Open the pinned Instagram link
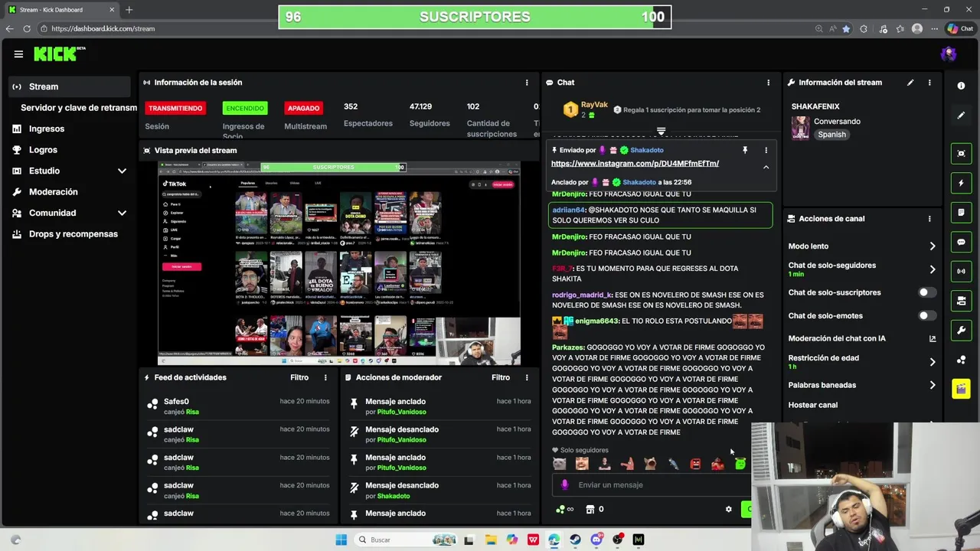Image resolution: width=980 pixels, height=551 pixels. pyautogui.click(x=635, y=164)
